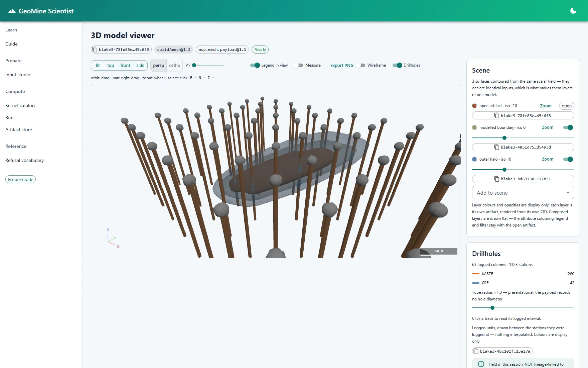Hide the modelled boundary layer
The width and height of the screenshot is (588, 368).
click(568, 127)
